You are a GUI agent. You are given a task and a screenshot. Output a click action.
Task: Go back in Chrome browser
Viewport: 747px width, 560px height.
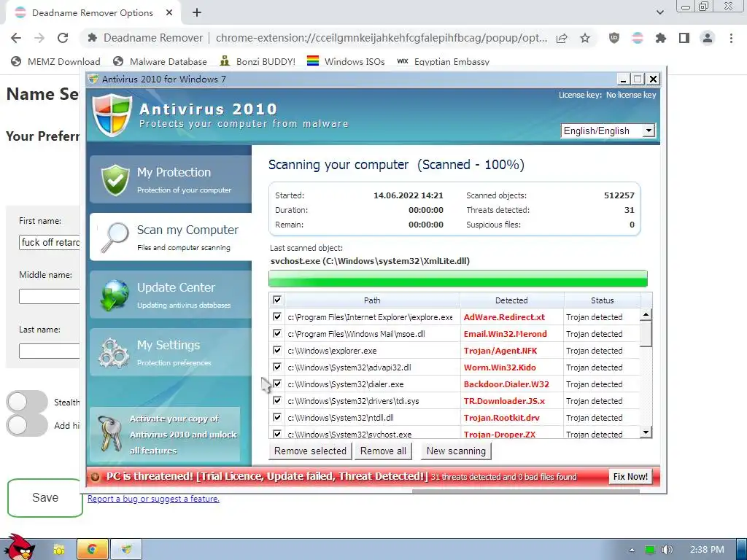[16, 38]
